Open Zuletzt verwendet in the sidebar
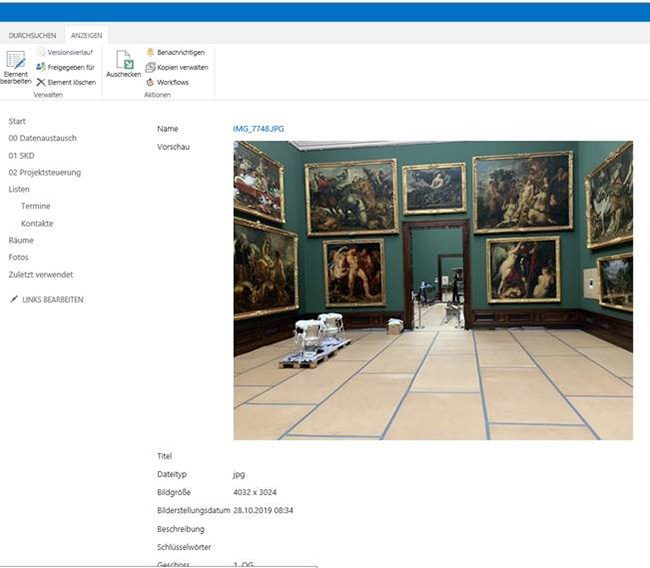Screen dimensions: 650x568 pos(41,274)
